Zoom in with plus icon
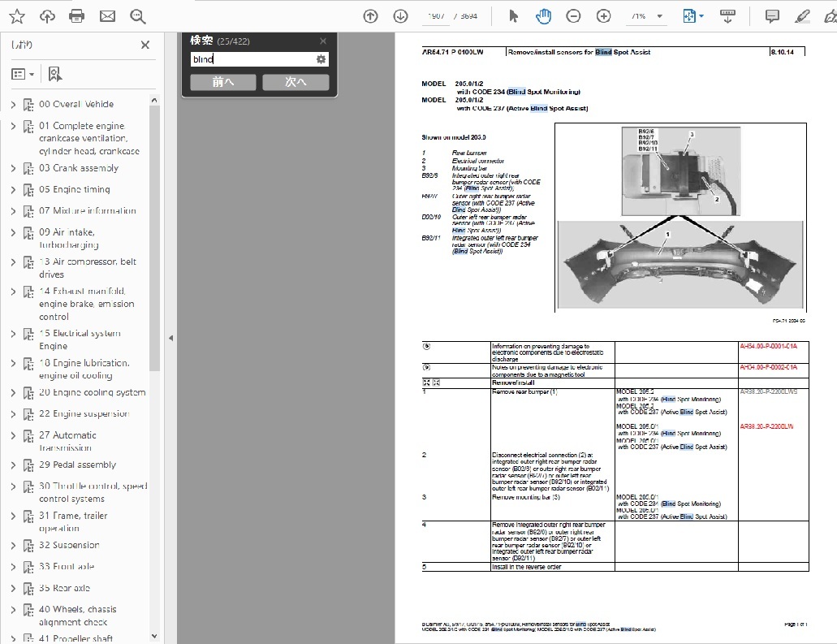The image size is (837, 644). coord(604,16)
